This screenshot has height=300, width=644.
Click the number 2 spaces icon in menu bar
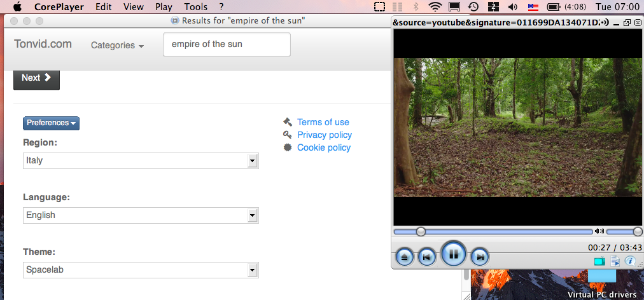coord(493,6)
